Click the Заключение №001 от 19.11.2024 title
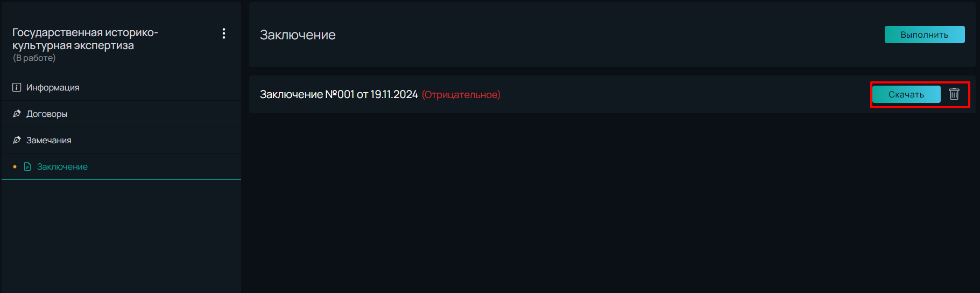 coord(339,94)
